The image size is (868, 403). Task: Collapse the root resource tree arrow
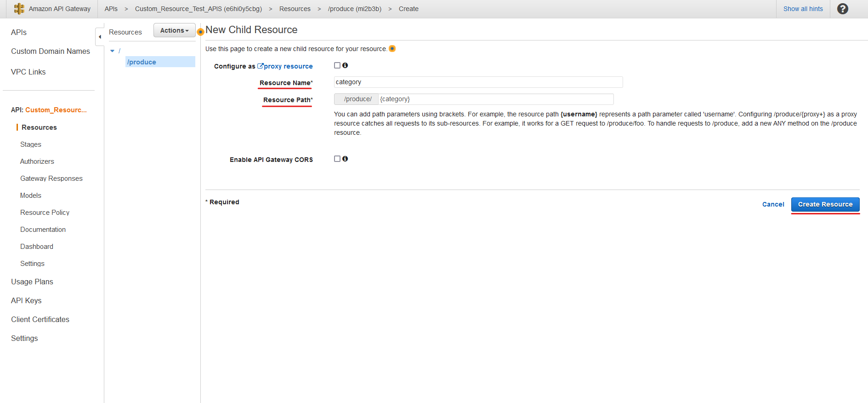(x=112, y=51)
